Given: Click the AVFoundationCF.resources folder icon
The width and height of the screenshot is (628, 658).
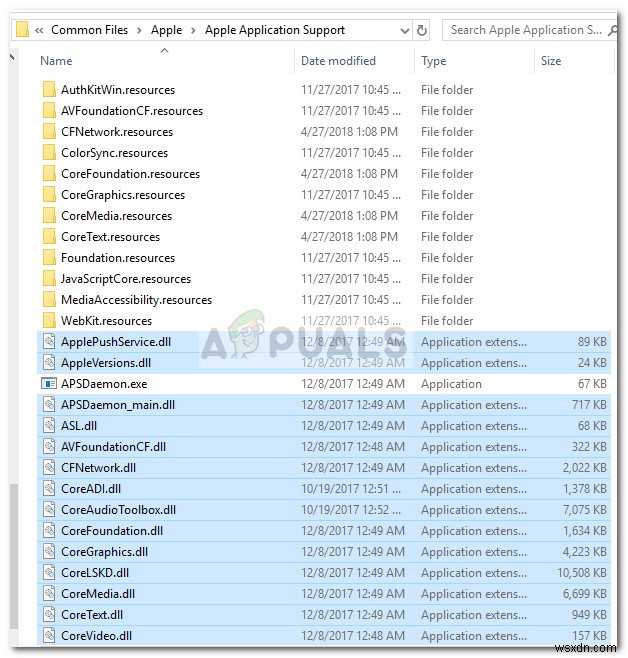Looking at the screenshot, I should tap(49, 110).
